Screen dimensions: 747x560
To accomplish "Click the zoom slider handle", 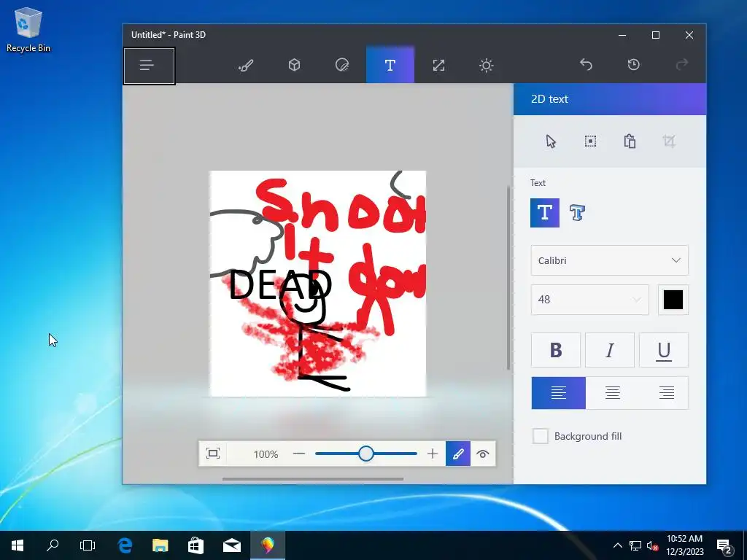I will coord(366,454).
